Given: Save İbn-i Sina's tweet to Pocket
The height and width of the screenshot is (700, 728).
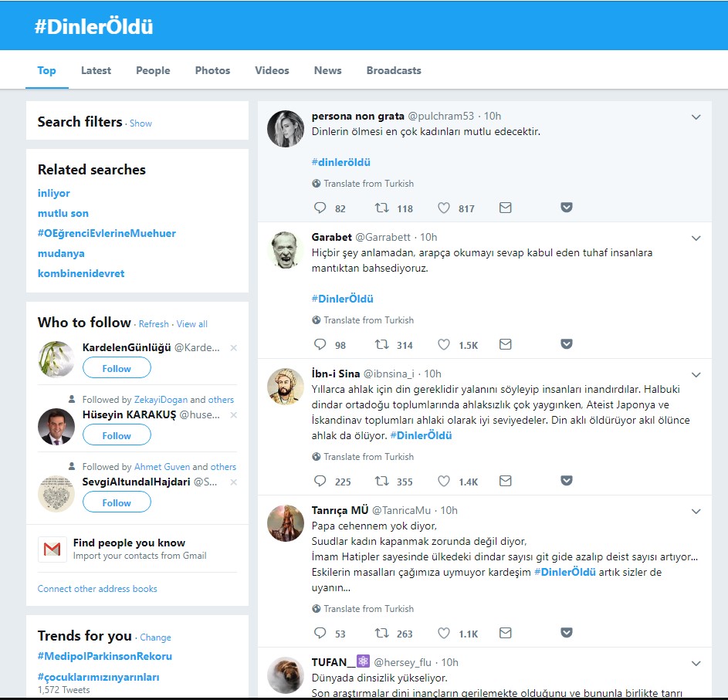Looking at the screenshot, I should pos(567,480).
